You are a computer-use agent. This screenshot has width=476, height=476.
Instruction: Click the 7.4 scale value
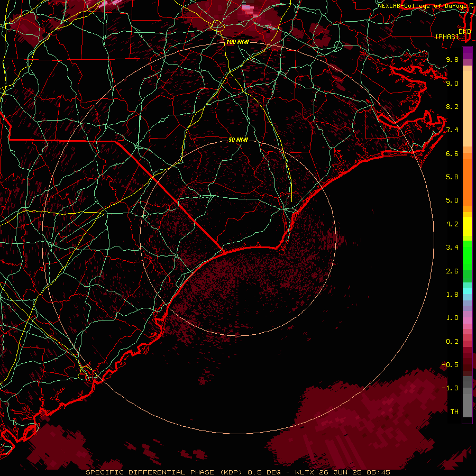[452, 130]
